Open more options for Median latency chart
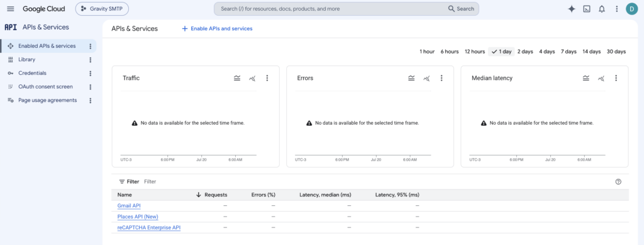Image resolution: width=644 pixels, height=245 pixels. point(616,78)
